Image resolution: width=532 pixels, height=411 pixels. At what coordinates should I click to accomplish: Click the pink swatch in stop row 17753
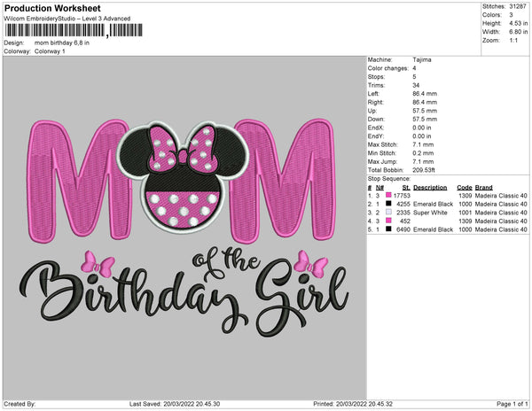coord(388,195)
